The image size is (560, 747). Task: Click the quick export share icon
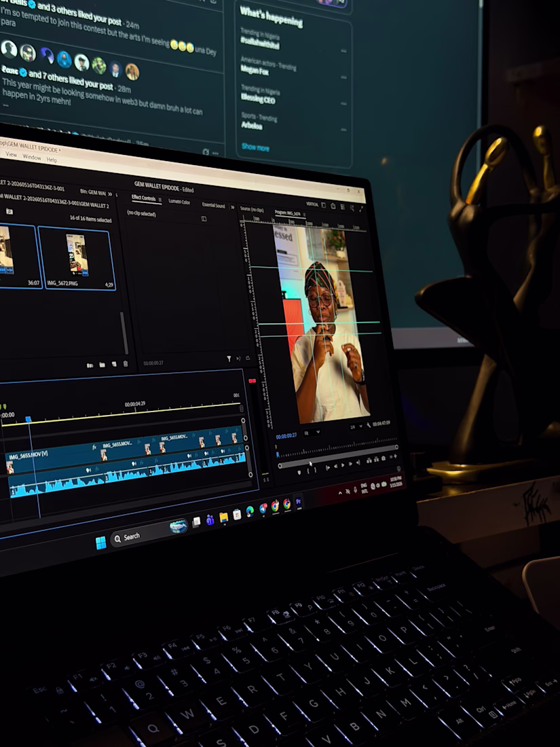333,206
